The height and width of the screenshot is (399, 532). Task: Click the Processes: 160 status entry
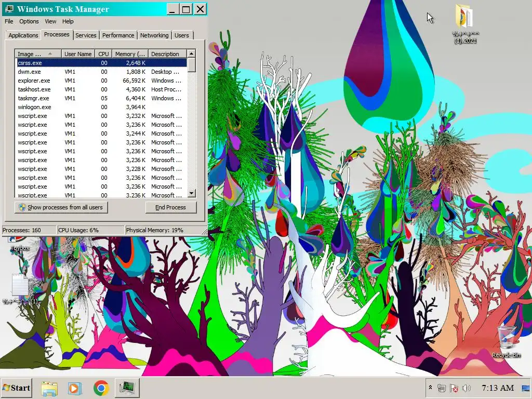point(29,230)
